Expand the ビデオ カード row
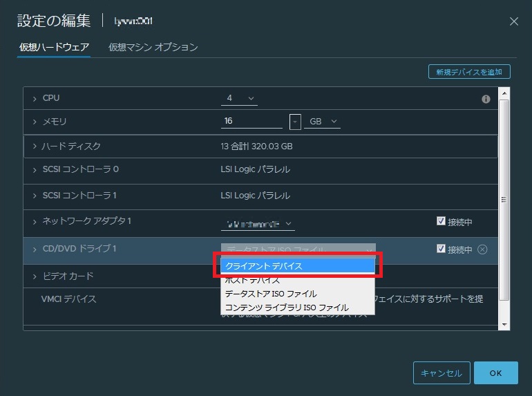 click(x=35, y=276)
